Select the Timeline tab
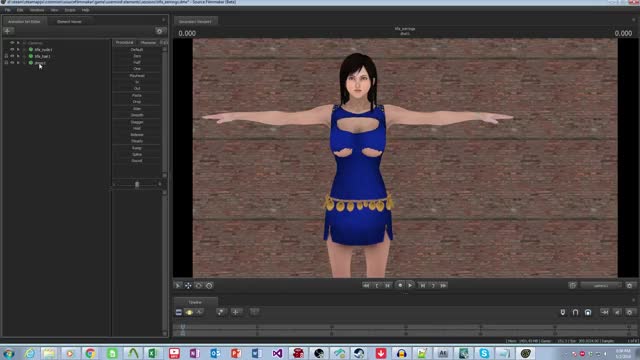Viewport: 640px width, 360px height. click(195, 302)
